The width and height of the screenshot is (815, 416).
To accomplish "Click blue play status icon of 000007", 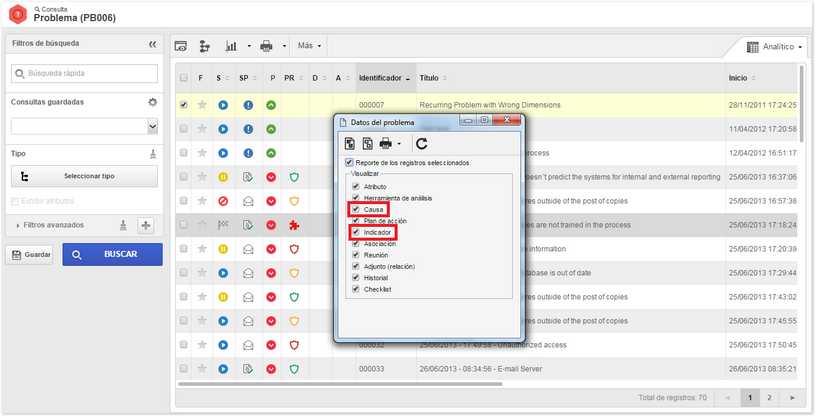I will 223,105.
